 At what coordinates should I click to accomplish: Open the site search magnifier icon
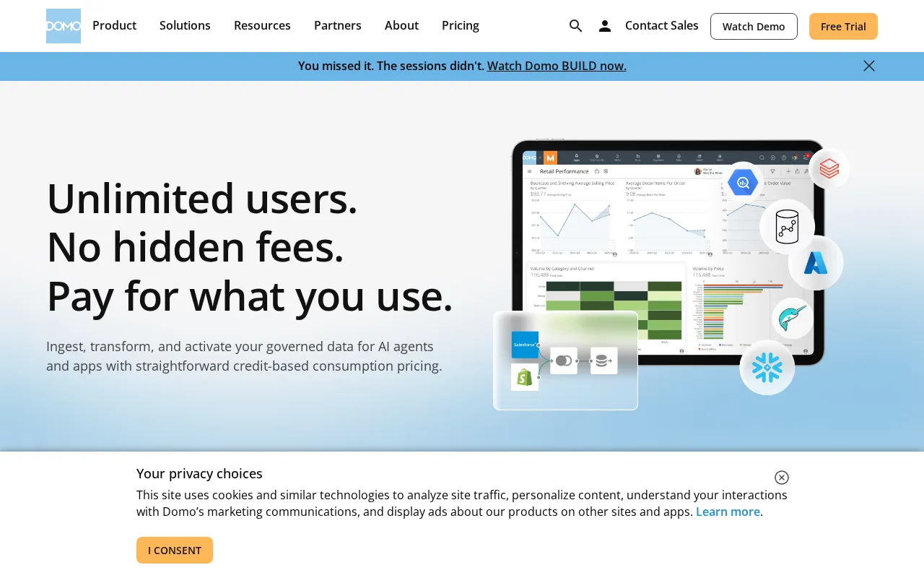point(575,26)
